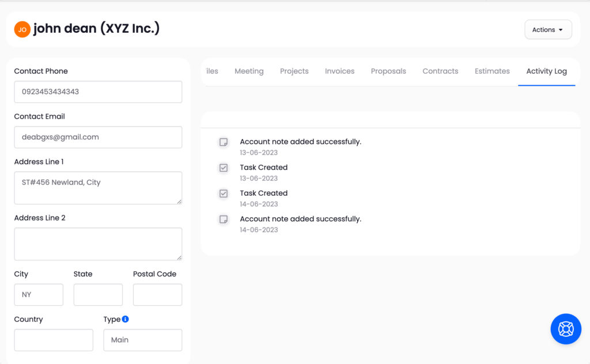Select the Proposals tab
Screen dimensions: 590x364
[x=388, y=71]
